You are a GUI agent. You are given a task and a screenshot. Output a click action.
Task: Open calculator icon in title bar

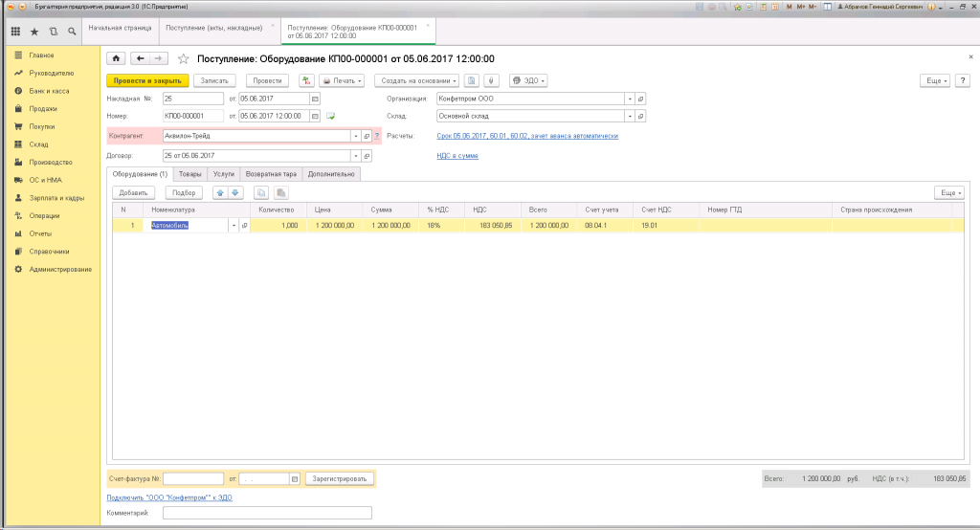click(763, 7)
